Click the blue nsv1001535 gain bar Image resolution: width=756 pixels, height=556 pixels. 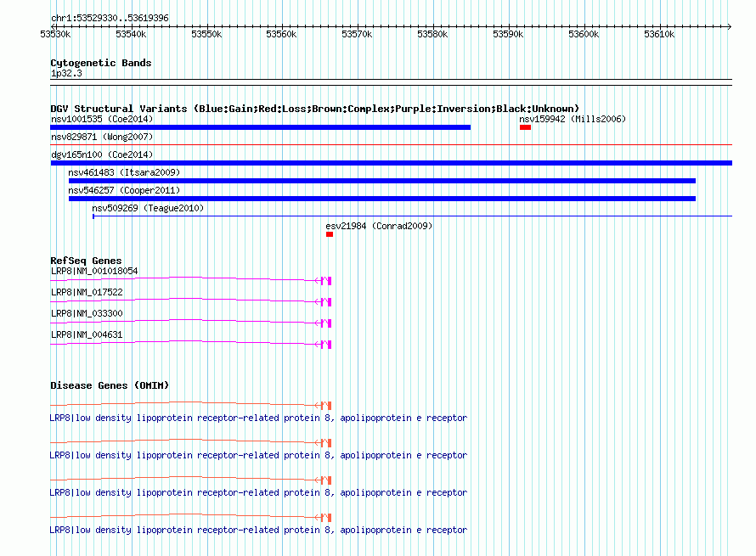click(261, 127)
